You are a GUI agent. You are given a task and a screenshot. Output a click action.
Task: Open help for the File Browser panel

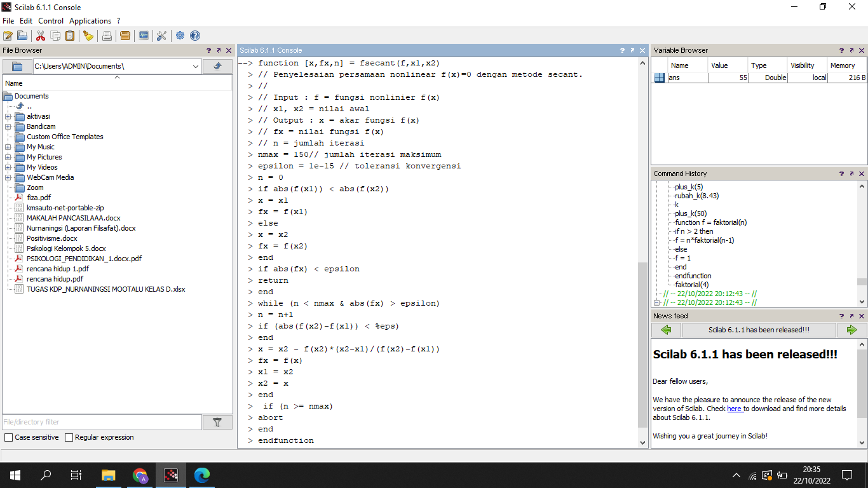(x=208, y=50)
